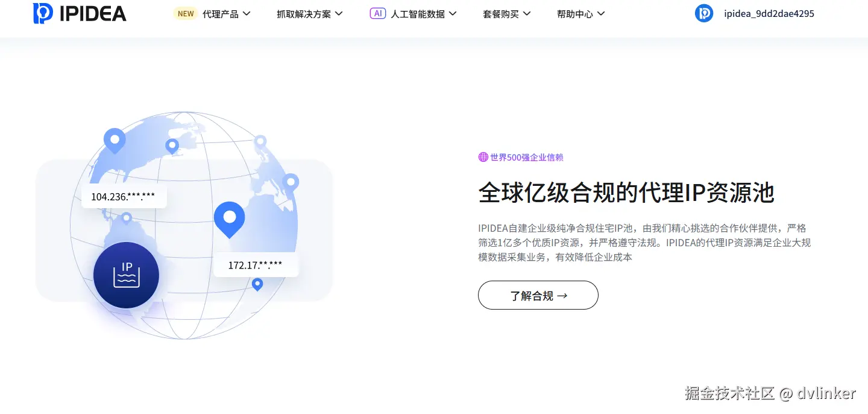Open the 代理产品 menu item
Screen dimensions: 868x414
221,13
